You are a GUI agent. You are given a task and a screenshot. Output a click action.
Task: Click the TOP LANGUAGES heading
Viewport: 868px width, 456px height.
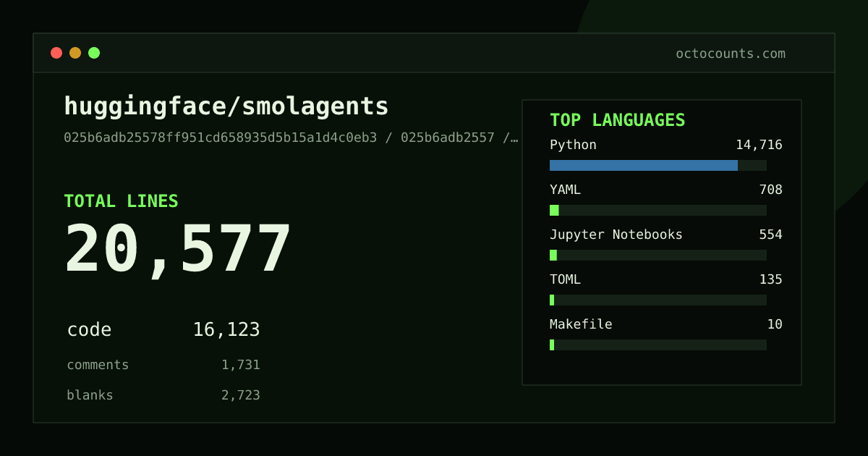pyautogui.click(x=618, y=120)
